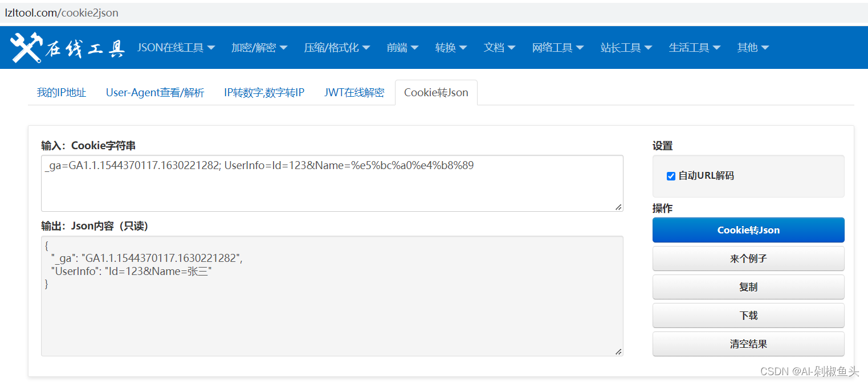Click the blue Cookie转Json convert button
The image size is (868, 382).
pos(748,230)
